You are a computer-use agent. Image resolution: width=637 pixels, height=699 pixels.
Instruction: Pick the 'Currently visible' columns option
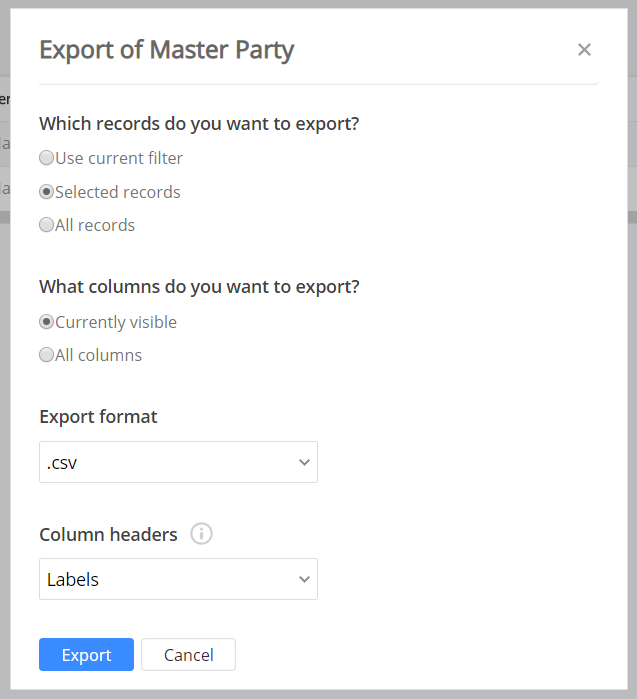[x=47, y=322]
